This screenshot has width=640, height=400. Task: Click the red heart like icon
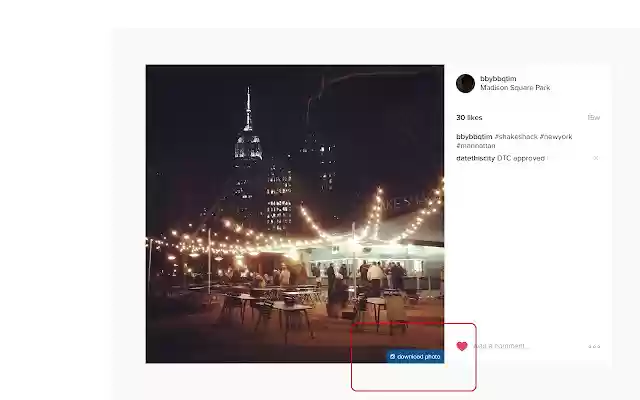pos(462,346)
